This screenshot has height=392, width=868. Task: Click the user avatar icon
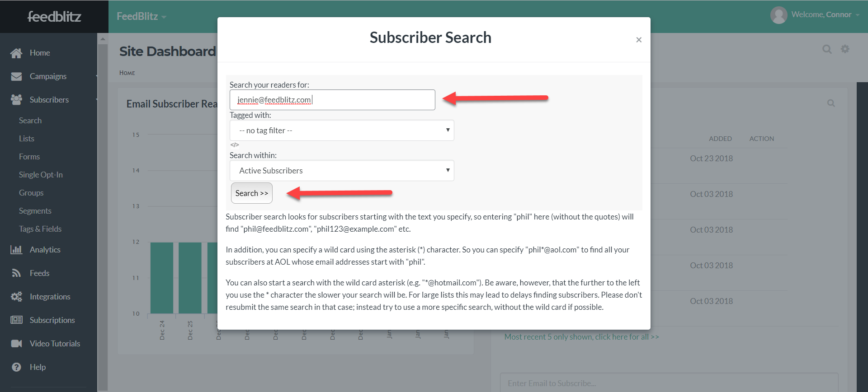point(778,15)
